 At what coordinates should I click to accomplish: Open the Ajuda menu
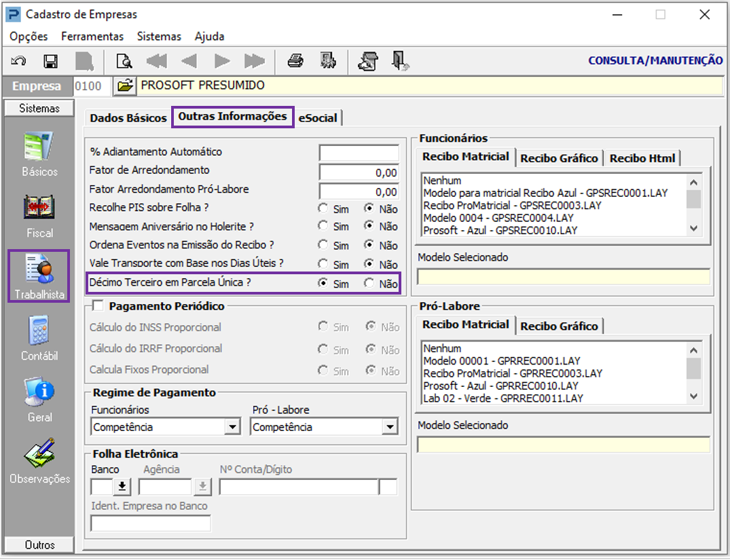210,36
